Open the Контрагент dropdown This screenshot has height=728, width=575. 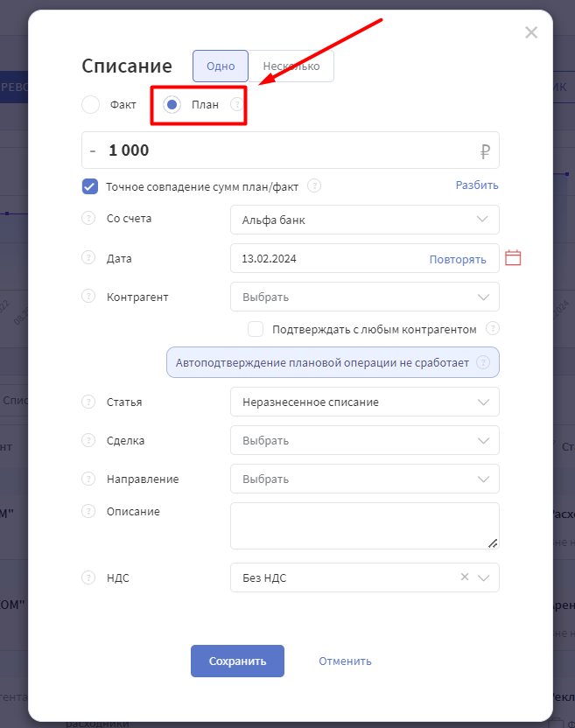click(x=365, y=297)
